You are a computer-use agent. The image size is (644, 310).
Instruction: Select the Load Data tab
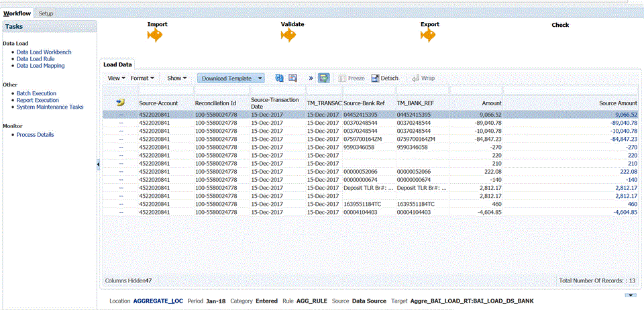117,64
